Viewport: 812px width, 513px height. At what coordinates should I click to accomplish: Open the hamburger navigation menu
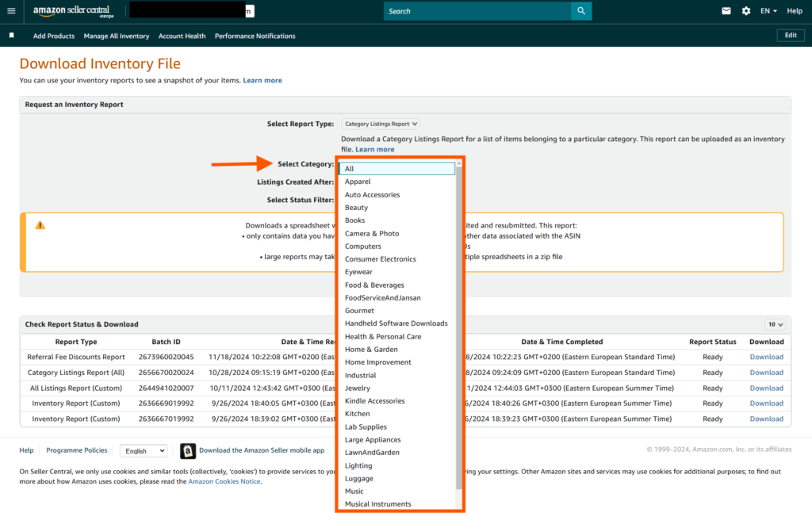point(11,11)
